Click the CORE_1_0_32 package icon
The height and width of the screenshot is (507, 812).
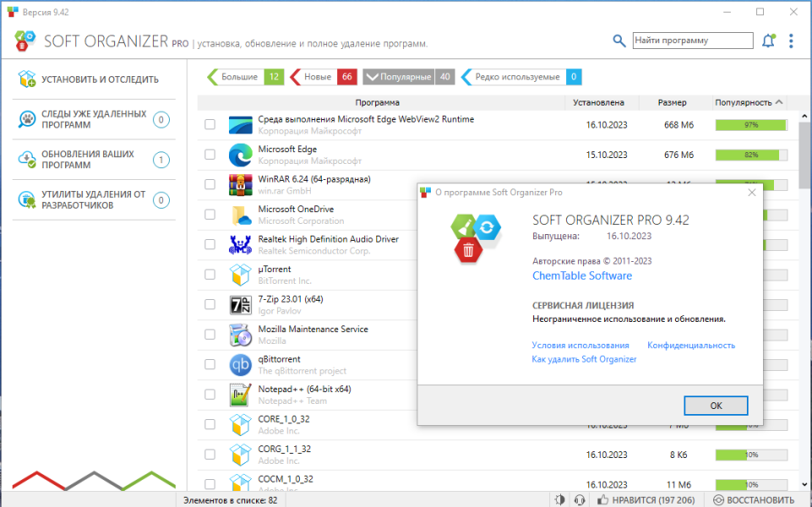[240, 425]
